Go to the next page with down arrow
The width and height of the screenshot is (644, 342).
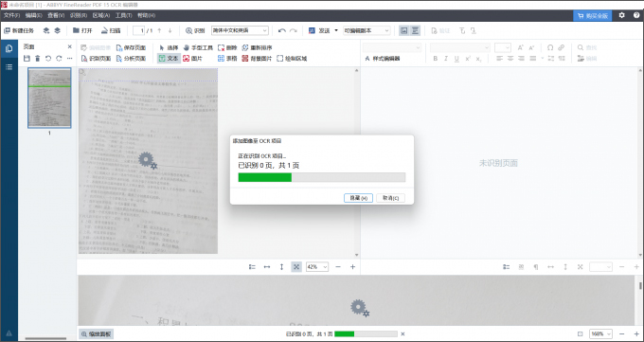(170, 31)
